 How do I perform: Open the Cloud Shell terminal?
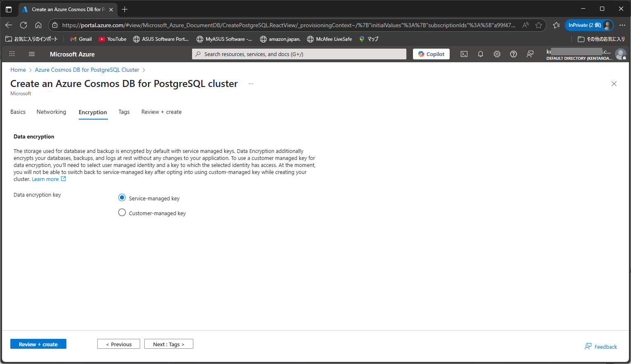click(464, 54)
